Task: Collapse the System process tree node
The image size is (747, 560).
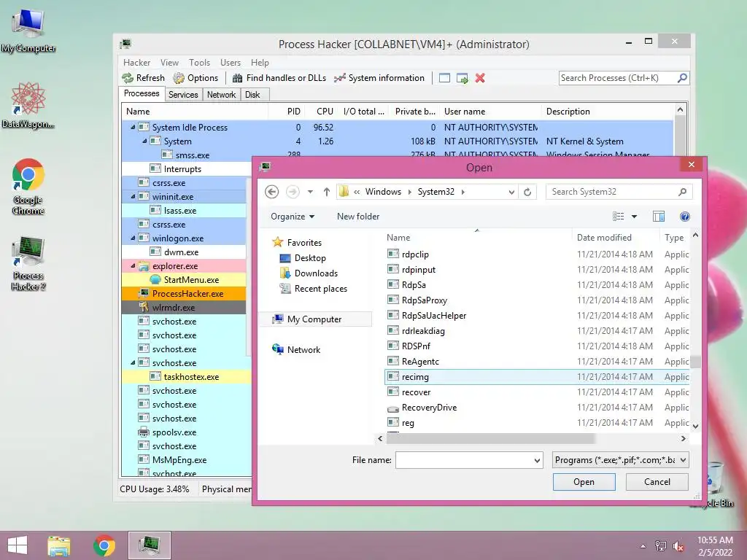Action: 144,141
